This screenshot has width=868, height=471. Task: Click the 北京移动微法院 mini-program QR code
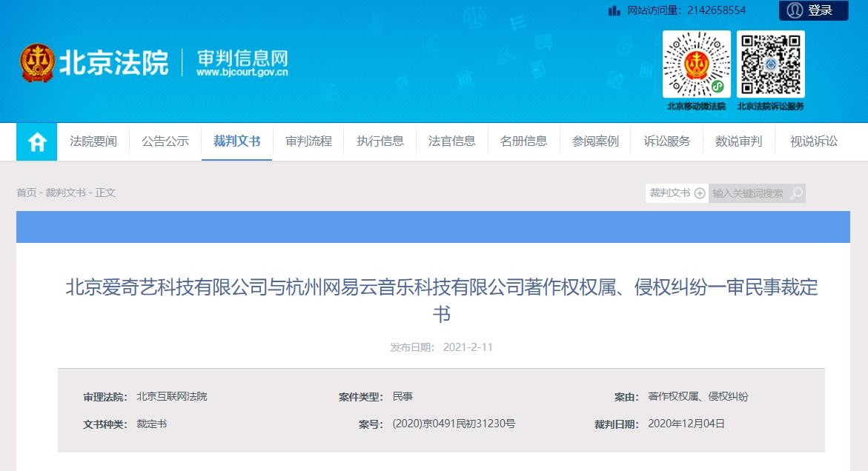(x=696, y=64)
